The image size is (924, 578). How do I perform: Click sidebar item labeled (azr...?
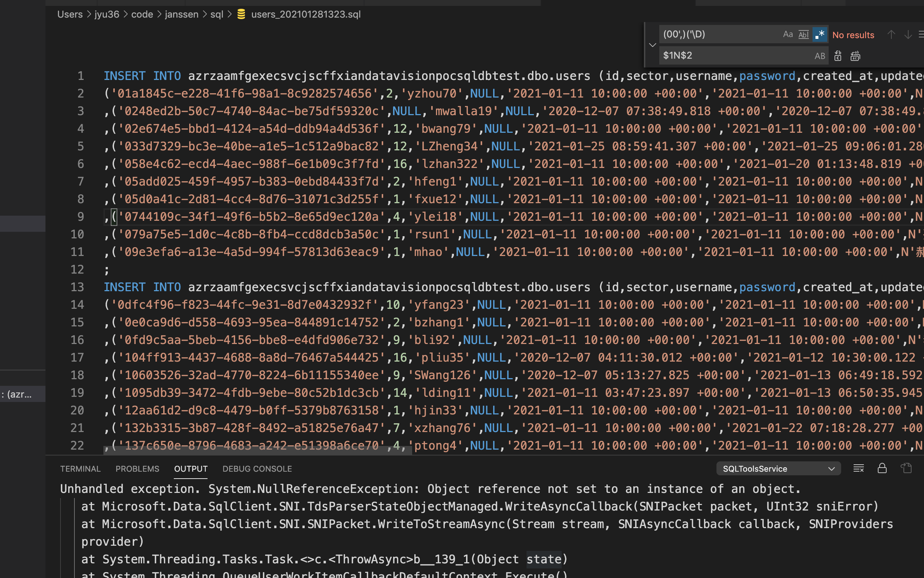pos(22,394)
